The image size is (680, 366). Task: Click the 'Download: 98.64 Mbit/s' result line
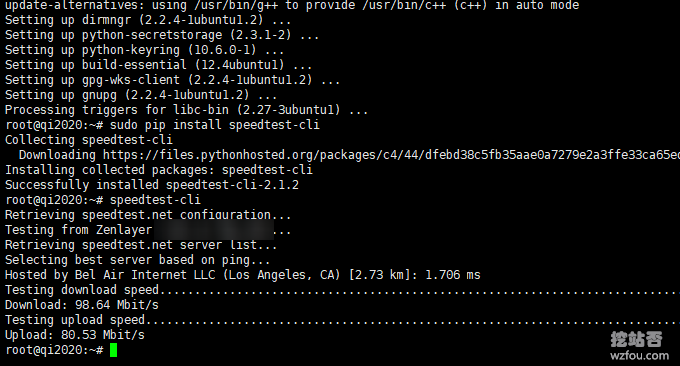pyautogui.click(x=82, y=305)
